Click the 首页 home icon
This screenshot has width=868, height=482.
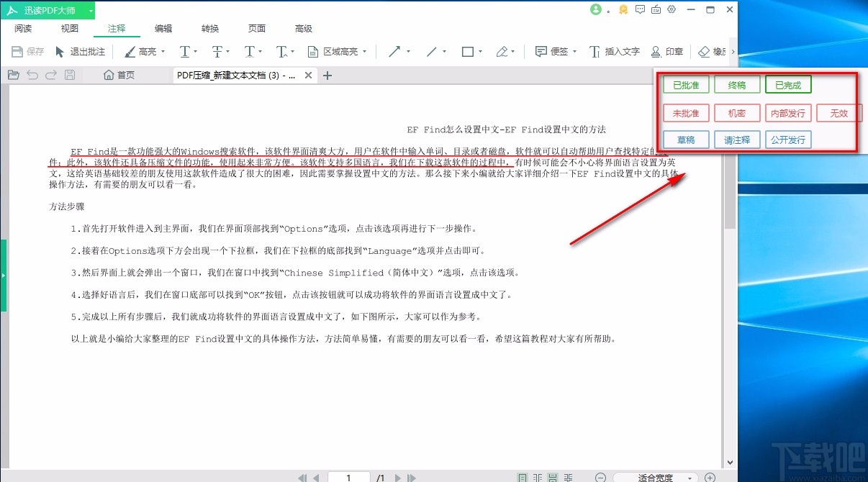point(108,74)
